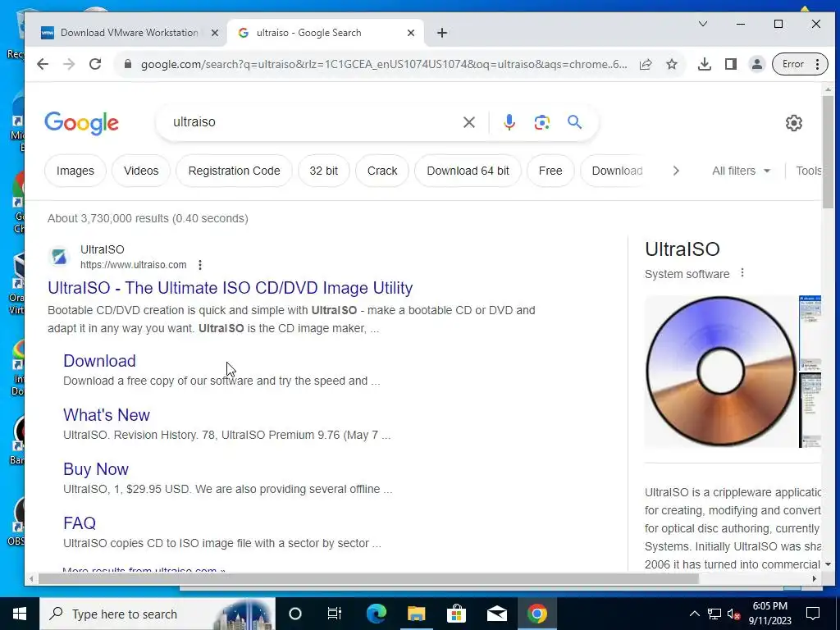The height and width of the screenshot is (630, 840).
Task: Click the Chrome taskbar icon
Action: [x=536, y=614]
